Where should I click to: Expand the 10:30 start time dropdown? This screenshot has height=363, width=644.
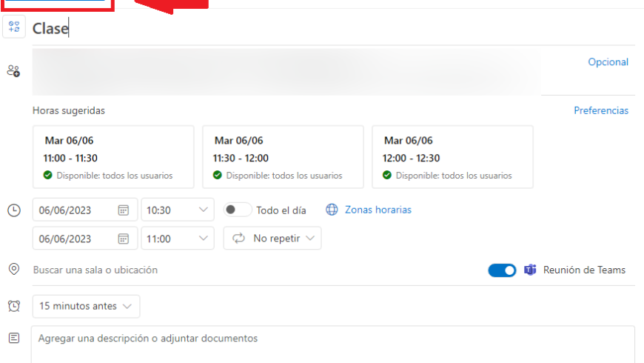tap(178, 210)
